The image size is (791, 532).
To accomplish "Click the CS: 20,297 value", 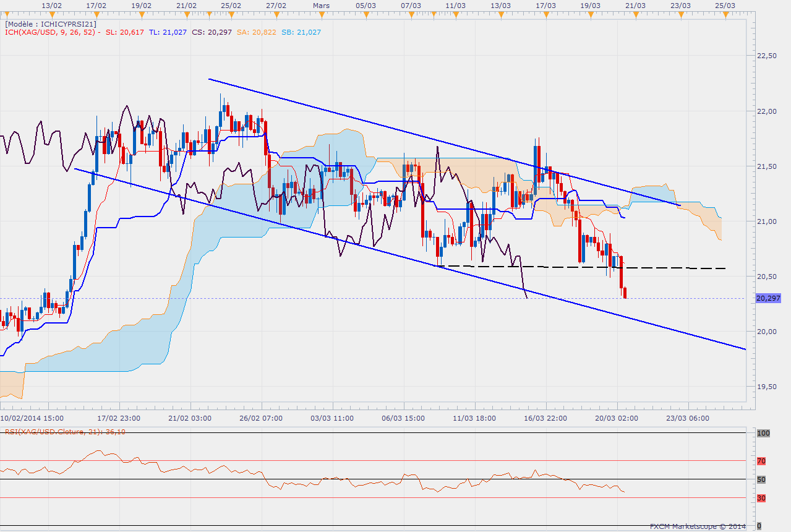I will click(x=212, y=32).
